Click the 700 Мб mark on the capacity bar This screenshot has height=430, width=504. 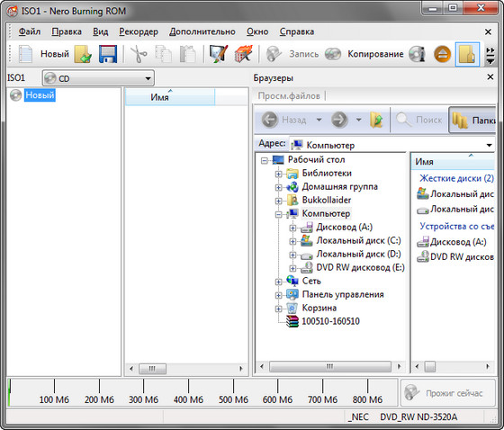(322, 399)
